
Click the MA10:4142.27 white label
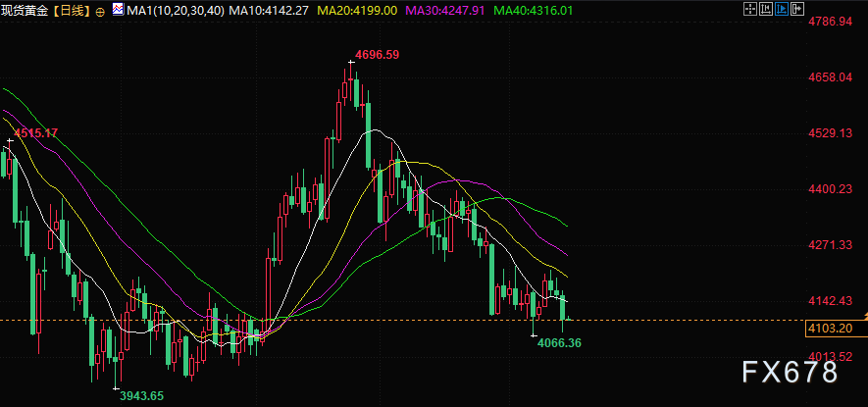pos(269,11)
